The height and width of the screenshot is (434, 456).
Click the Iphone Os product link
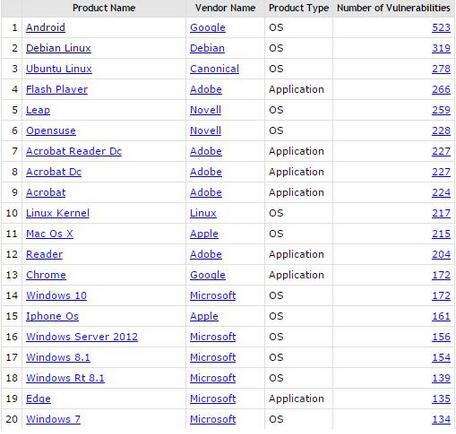point(52,317)
